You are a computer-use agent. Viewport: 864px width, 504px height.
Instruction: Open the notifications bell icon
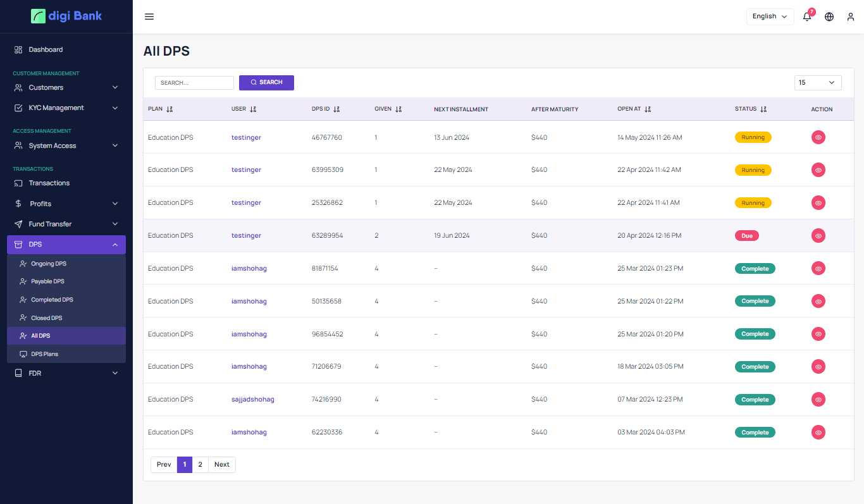pos(807,17)
